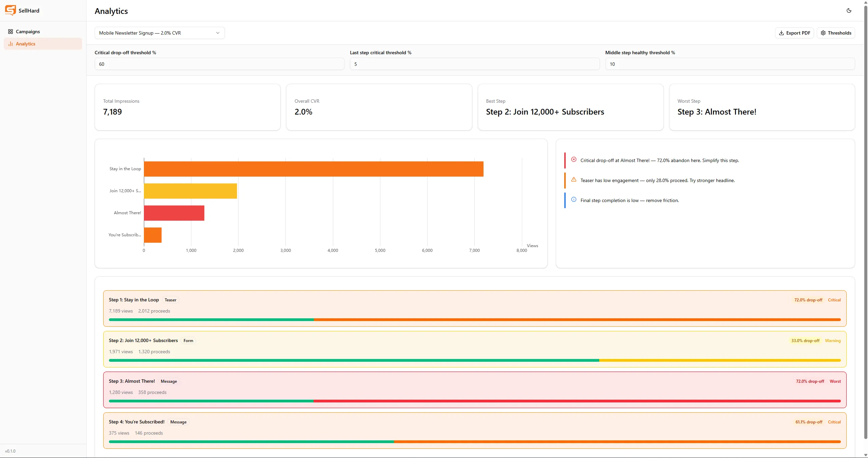
Task: Click the Middle step healthy threshold input
Action: pos(730,64)
